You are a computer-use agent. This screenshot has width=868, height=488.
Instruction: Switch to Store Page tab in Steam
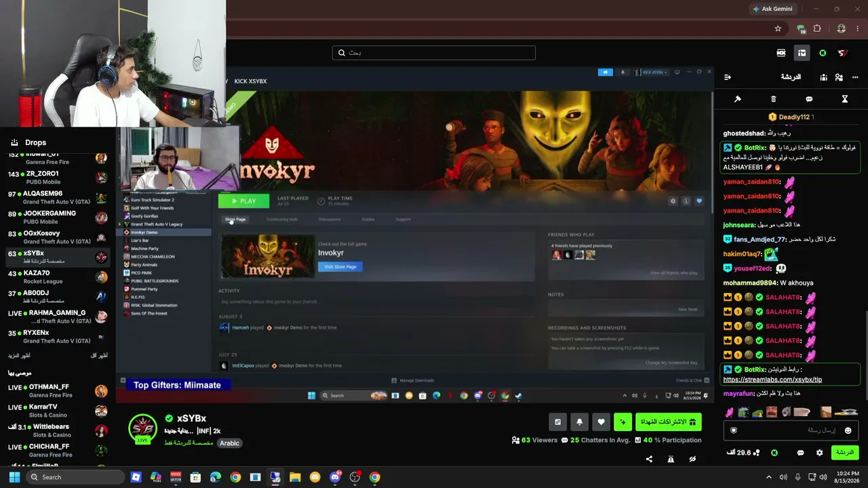click(235, 219)
